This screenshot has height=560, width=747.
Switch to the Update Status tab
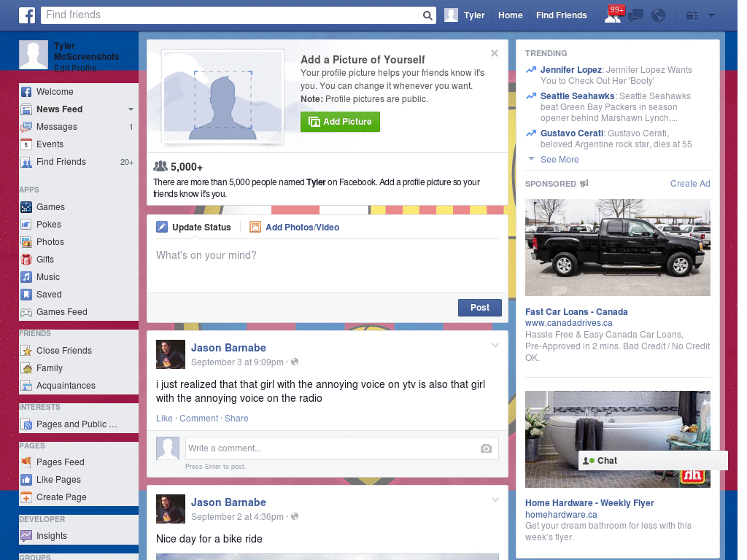click(x=200, y=227)
